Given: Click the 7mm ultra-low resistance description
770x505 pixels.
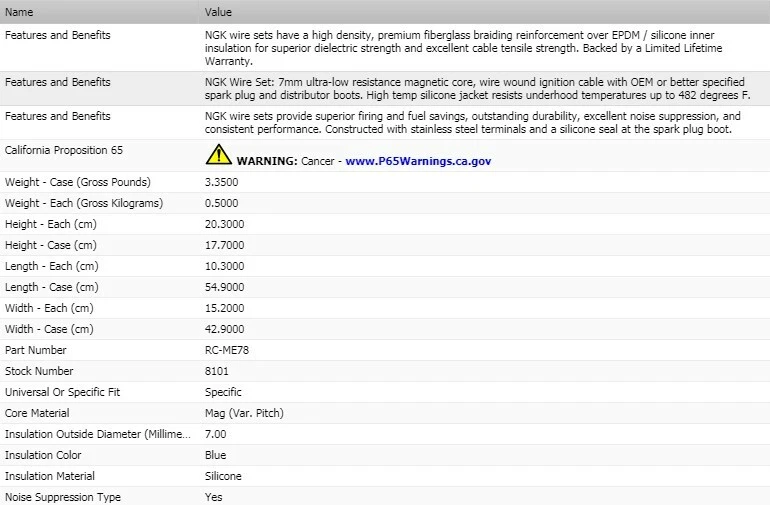Looking at the screenshot, I should click(x=477, y=88).
